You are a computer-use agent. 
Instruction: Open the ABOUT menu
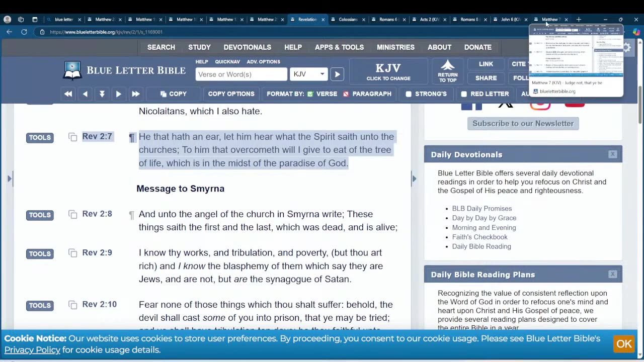(439, 47)
